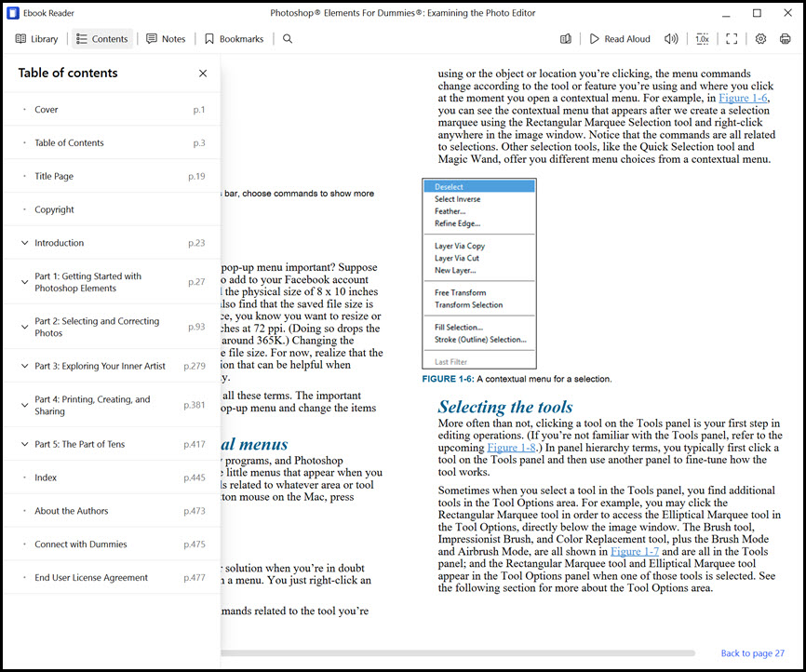
Task: Click the search magnifier icon
Action: click(288, 38)
